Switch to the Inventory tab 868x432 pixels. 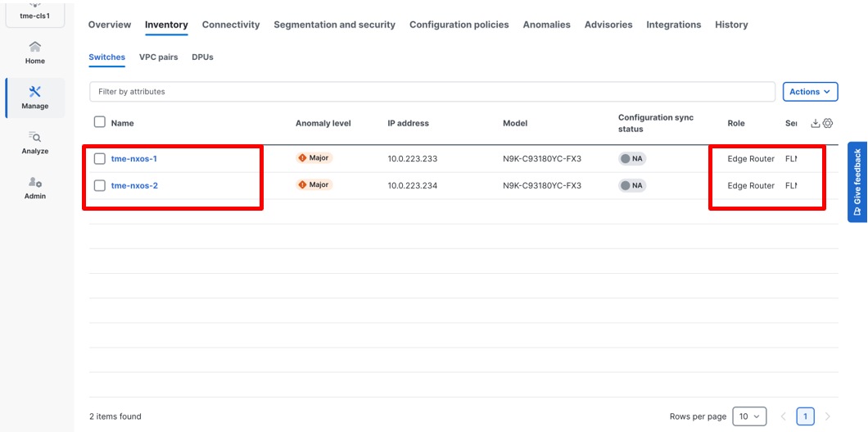point(166,25)
